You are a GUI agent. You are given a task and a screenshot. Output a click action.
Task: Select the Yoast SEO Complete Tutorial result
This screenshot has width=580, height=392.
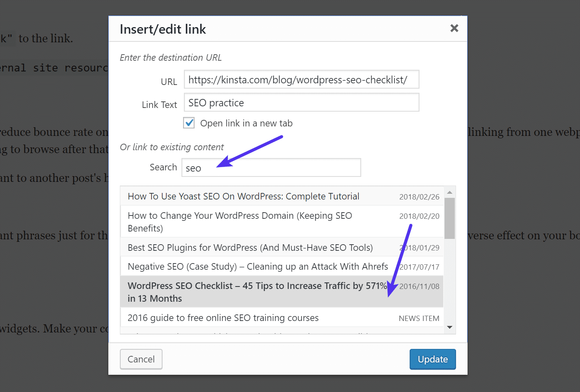point(243,196)
